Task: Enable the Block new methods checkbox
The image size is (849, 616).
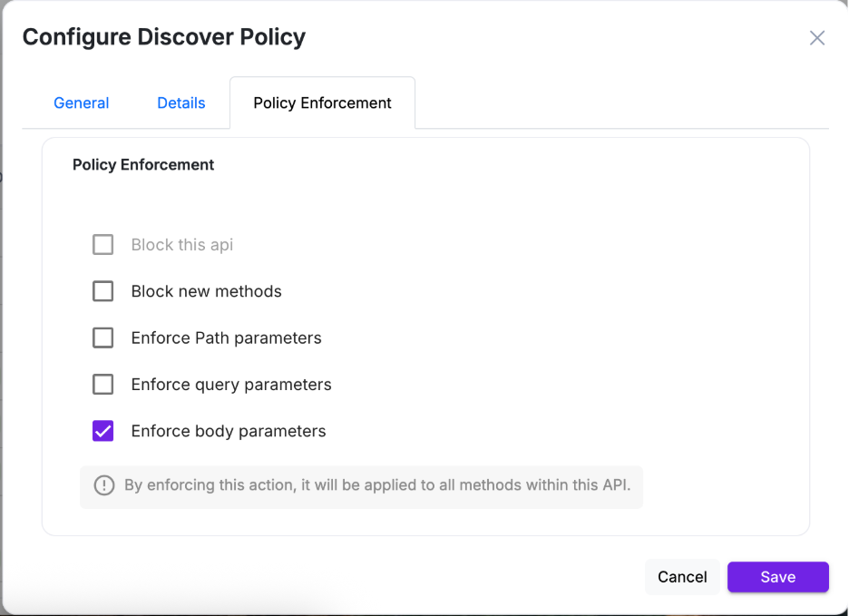Action: pyautogui.click(x=103, y=291)
